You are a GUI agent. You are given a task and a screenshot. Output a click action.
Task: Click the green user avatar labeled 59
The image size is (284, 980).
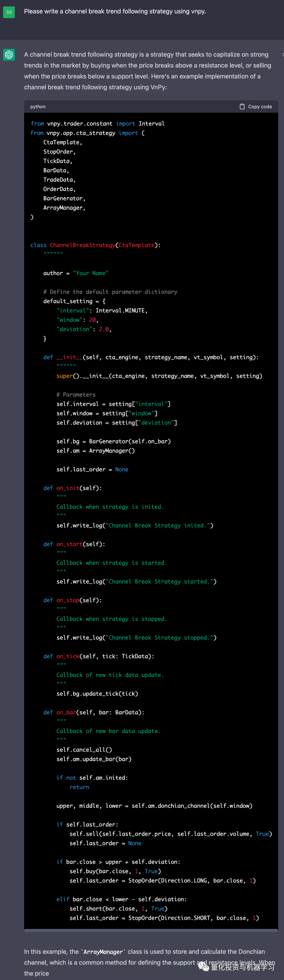9,12
